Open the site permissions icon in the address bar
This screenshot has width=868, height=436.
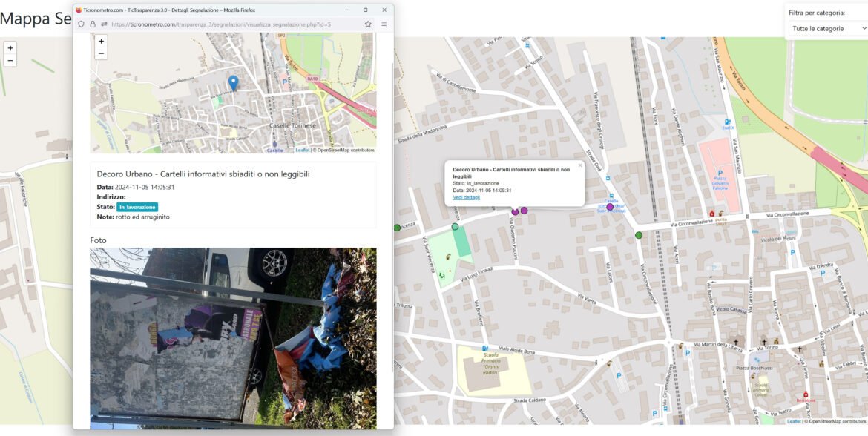[104, 24]
